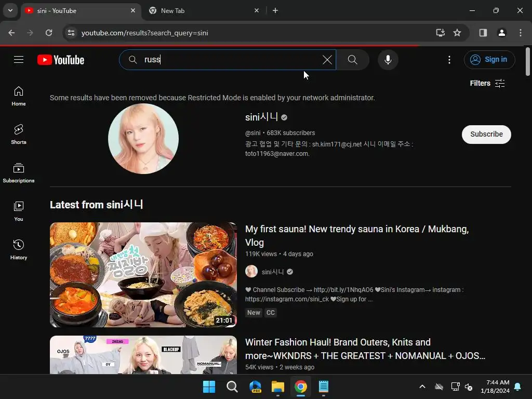The image size is (532, 399).
Task: Open YouTube settings three-dot menu
Action: [449, 60]
